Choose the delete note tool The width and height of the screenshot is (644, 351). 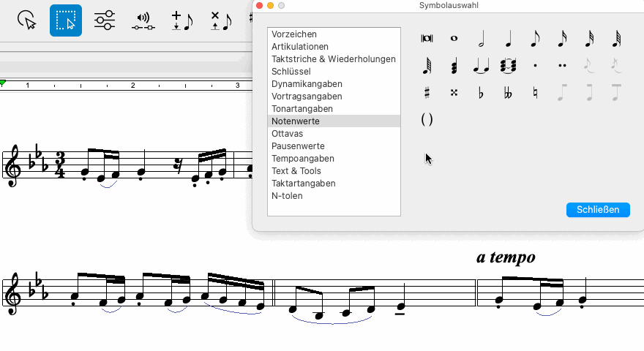pos(220,20)
